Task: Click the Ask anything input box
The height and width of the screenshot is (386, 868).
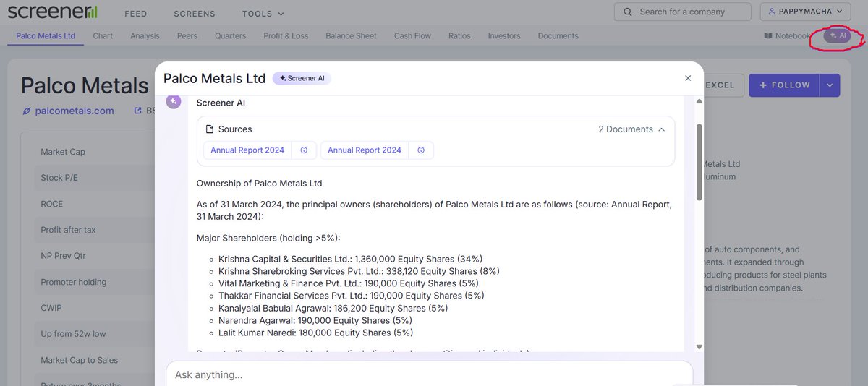Action: click(x=429, y=374)
